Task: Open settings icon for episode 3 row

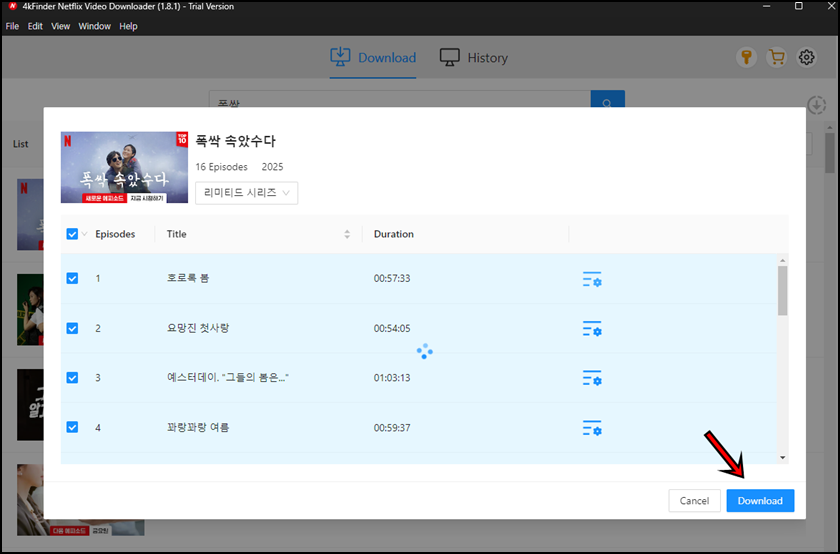Action: point(592,378)
